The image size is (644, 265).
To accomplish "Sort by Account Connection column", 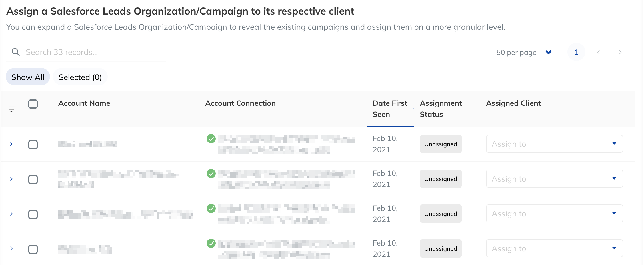I will click(x=240, y=103).
